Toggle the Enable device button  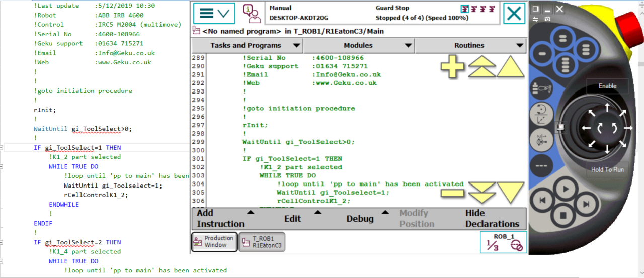click(x=607, y=86)
